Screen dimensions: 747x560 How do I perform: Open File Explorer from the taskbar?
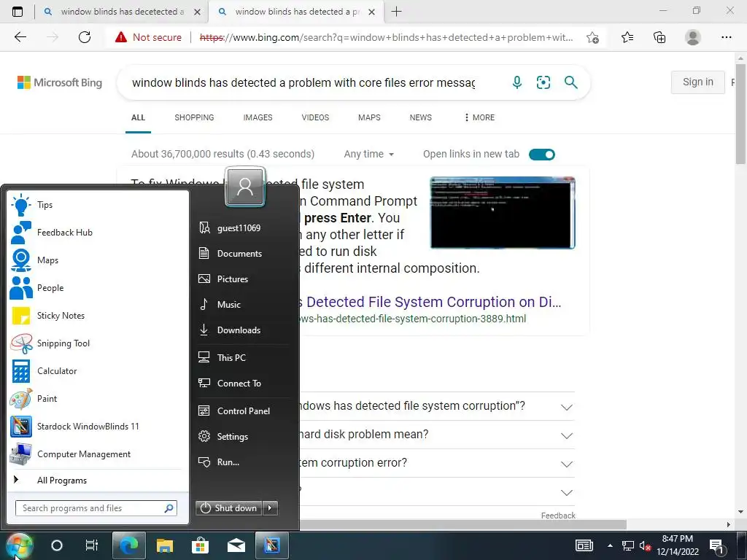(x=165, y=545)
